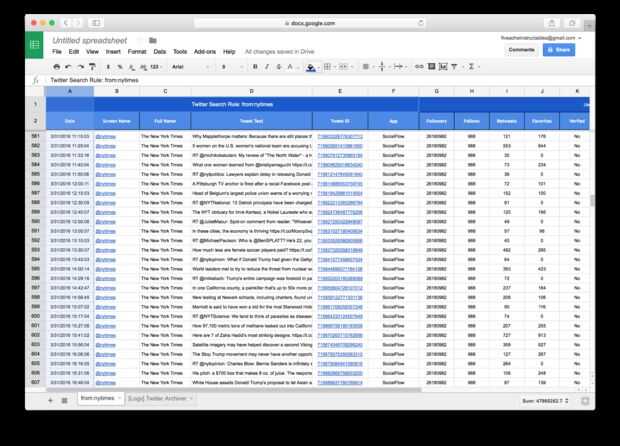Image resolution: width=620 pixels, height=446 pixels.
Task: Insert a comment with toolbar icon
Action: point(431,67)
